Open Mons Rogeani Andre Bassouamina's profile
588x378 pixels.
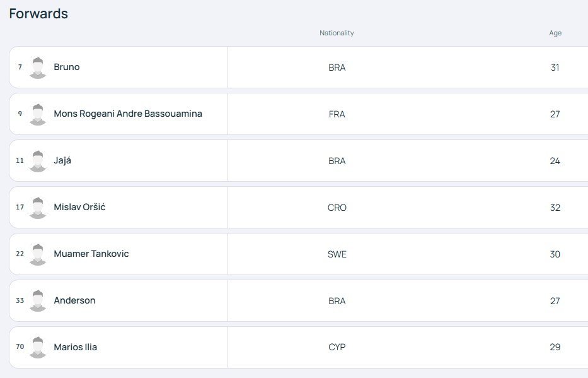tap(128, 114)
